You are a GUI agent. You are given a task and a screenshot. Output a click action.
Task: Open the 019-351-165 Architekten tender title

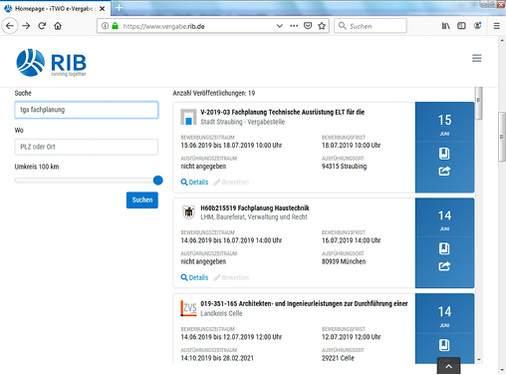[x=304, y=304]
